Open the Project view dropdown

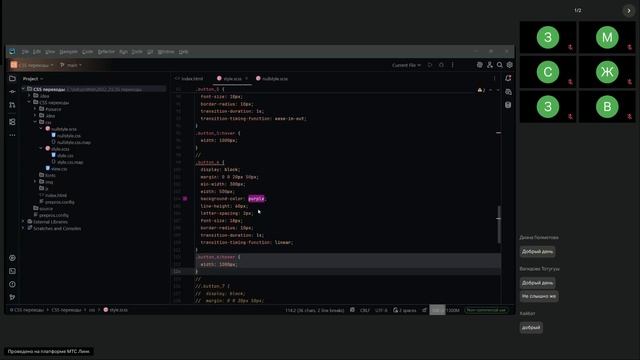(x=33, y=78)
